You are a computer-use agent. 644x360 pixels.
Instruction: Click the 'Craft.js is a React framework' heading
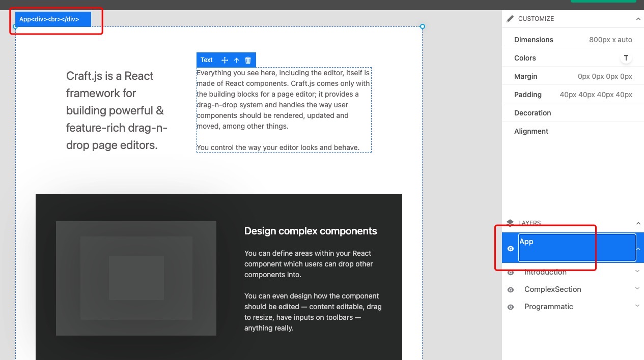(x=117, y=110)
